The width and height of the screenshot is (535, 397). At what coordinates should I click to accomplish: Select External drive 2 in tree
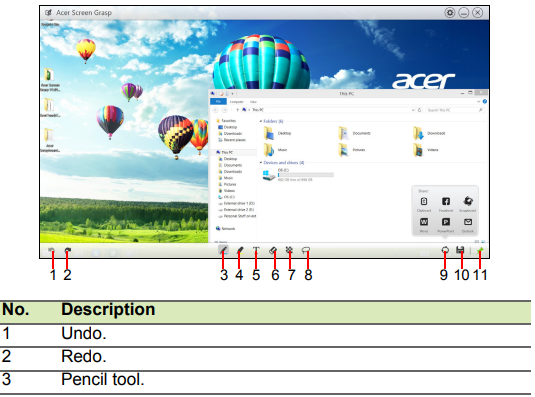236,210
